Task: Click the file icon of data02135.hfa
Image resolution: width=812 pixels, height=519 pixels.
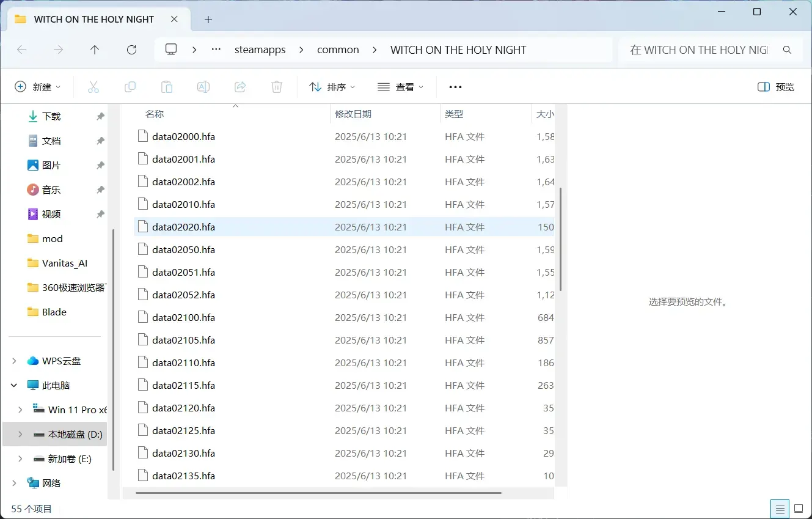Action: coord(143,476)
